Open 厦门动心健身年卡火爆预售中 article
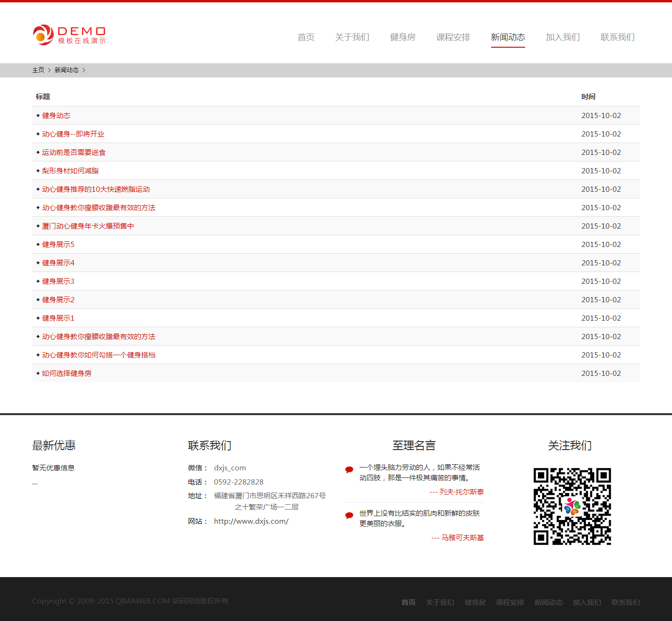Viewport: 672px width, 621px height. click(x=88, y=226)
